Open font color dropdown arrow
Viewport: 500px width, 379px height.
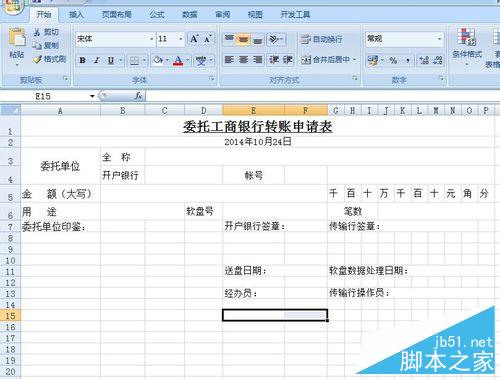(x=188, y=60)
